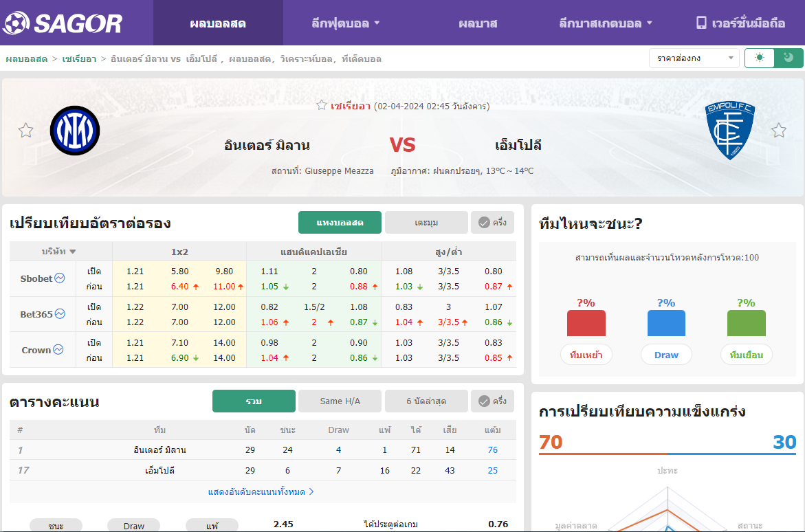Select the Same H/A tab
805x532 pixels.
tap(340, 401)
